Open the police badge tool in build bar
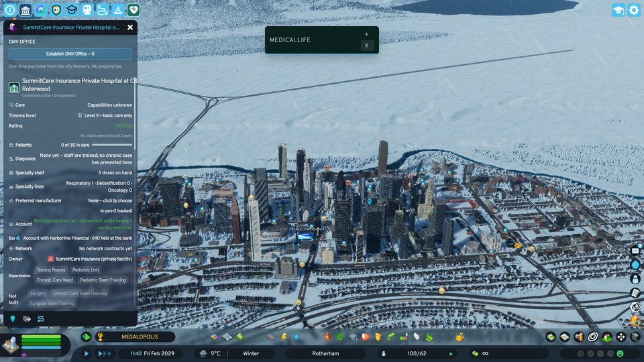The height and width of the screenshot is (362, 644). click(378, 337)
